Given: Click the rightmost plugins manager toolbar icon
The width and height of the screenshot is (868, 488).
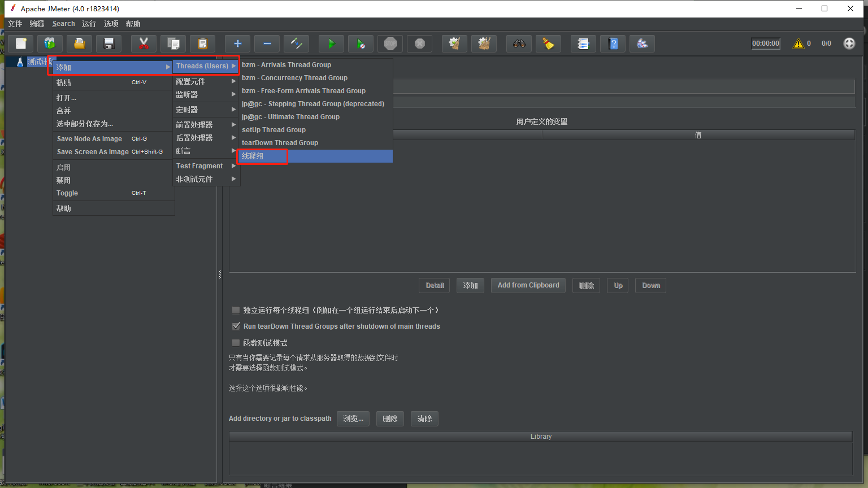Looking at the screenshot, I should click(x=642, y=43).
